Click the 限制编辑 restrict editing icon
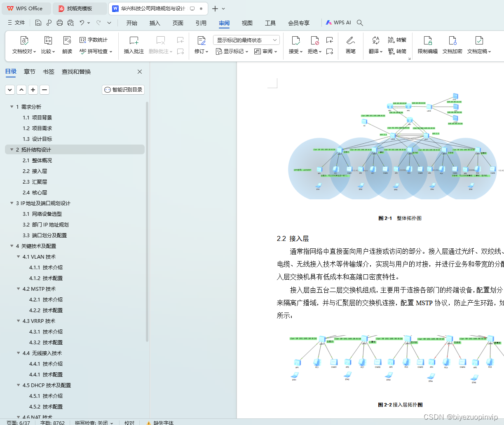This screenshot has width=504, height=425. point(429,45)
